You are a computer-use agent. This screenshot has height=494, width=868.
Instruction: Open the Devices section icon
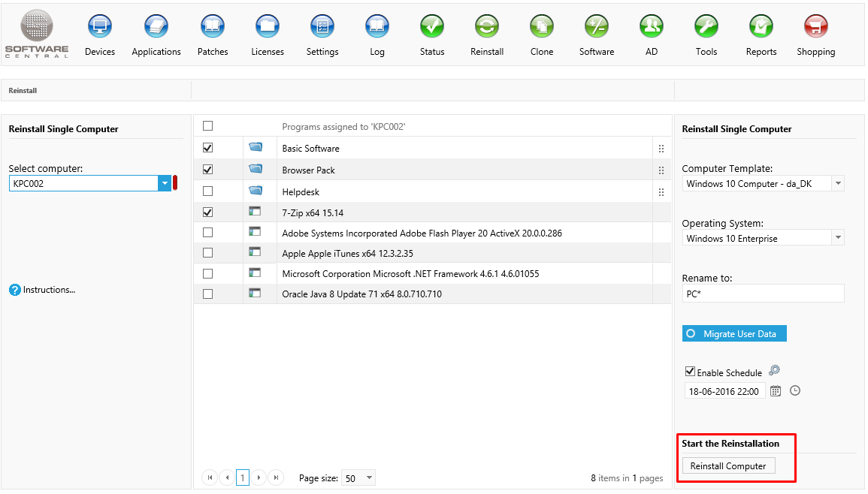pos(100,28)
